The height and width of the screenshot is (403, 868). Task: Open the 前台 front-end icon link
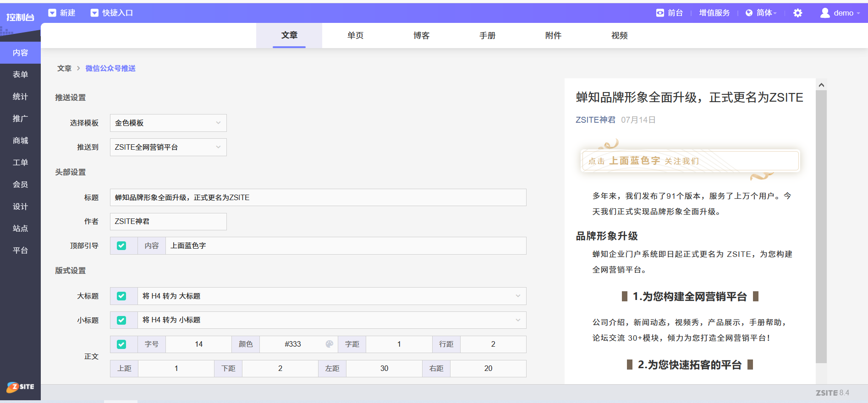(660, 13)
